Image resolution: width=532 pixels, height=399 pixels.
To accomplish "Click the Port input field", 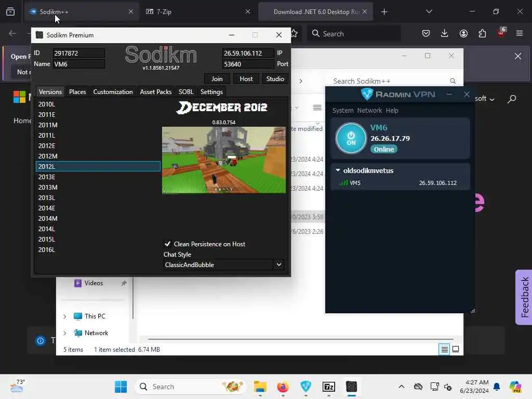I will point(248,64).
